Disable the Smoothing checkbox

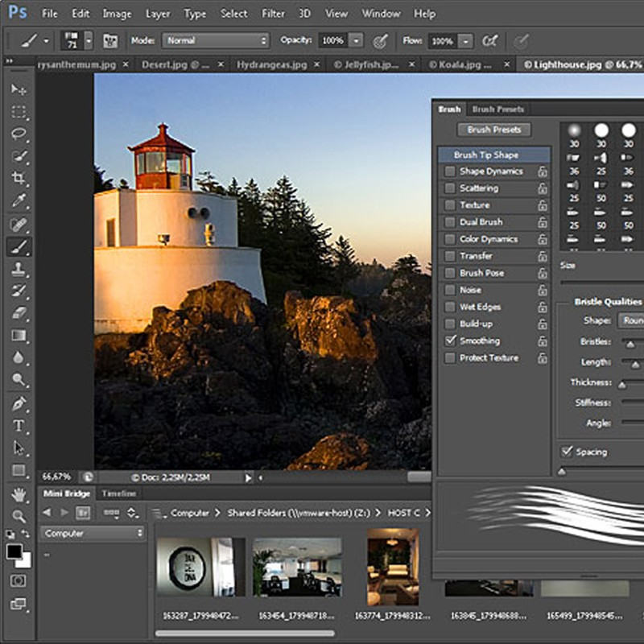(x=450, y=341)
